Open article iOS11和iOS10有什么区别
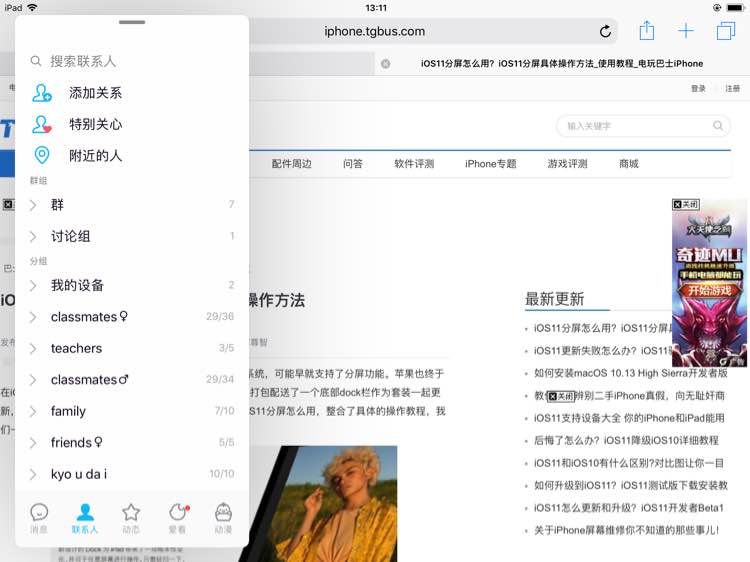 [629, 463]
